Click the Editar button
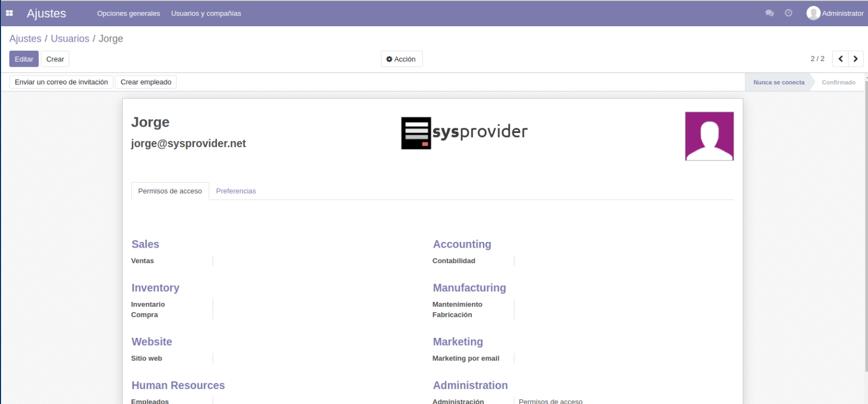Viewport: 868px width, 404px height. coord(24,59)
